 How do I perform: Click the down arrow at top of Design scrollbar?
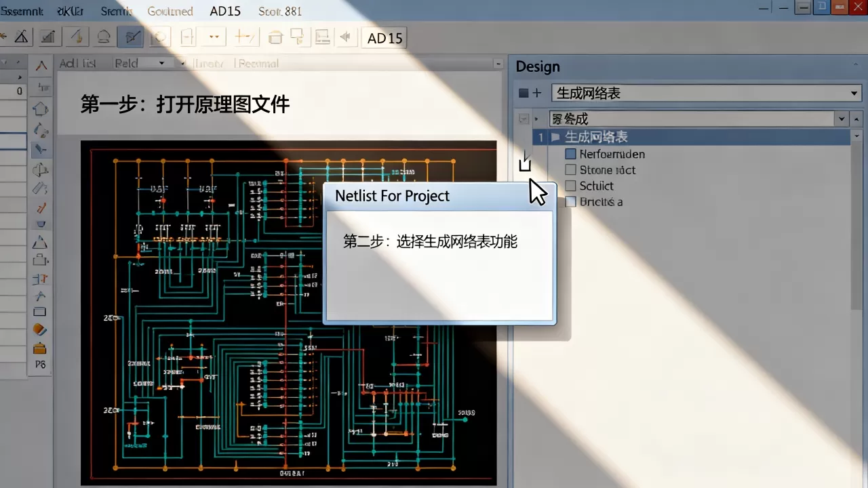(x=857, y=136)
